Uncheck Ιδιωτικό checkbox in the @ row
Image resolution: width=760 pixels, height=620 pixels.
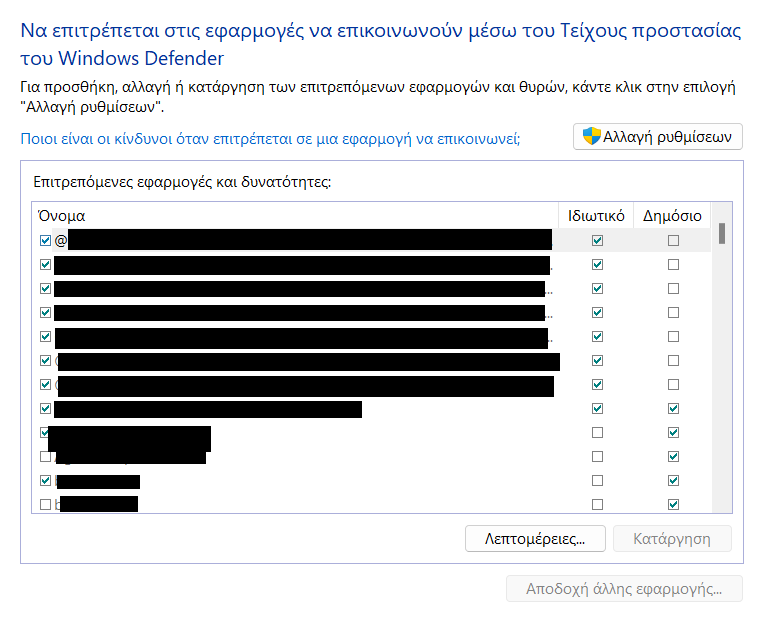pyautogui.click(x=598, y=240)
